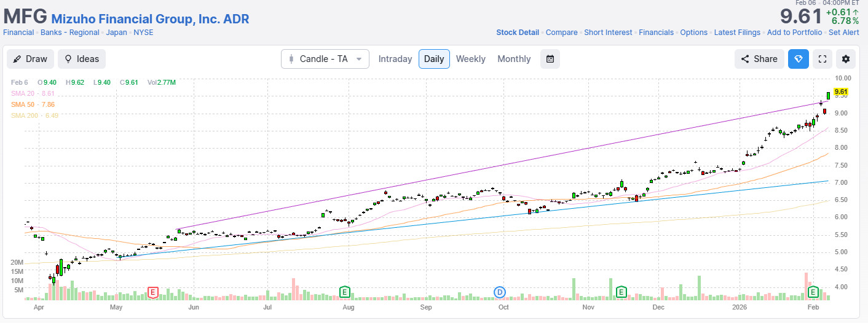Open the Latest Filings link

click(x=737, y=33)
